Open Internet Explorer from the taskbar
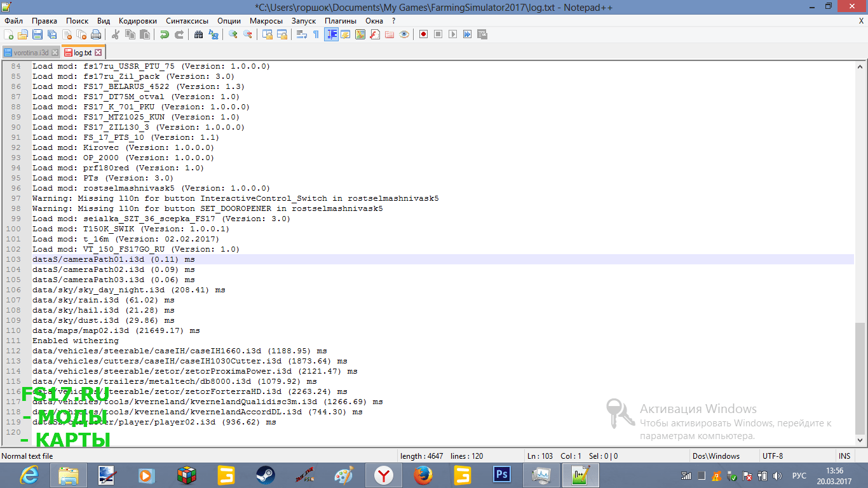This screenshot has height=488, width=868. click(x=29, y=475)
